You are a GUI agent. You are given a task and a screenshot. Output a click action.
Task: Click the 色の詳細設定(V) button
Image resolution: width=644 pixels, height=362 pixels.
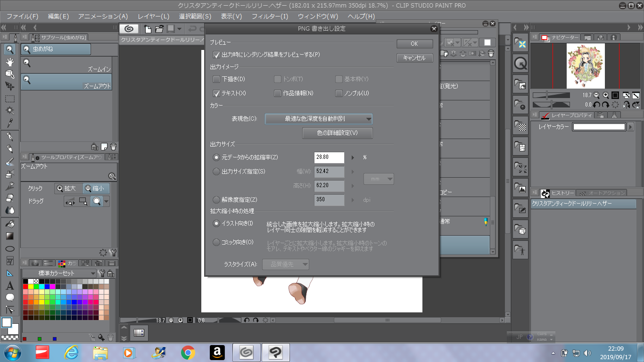coord(337,133)
